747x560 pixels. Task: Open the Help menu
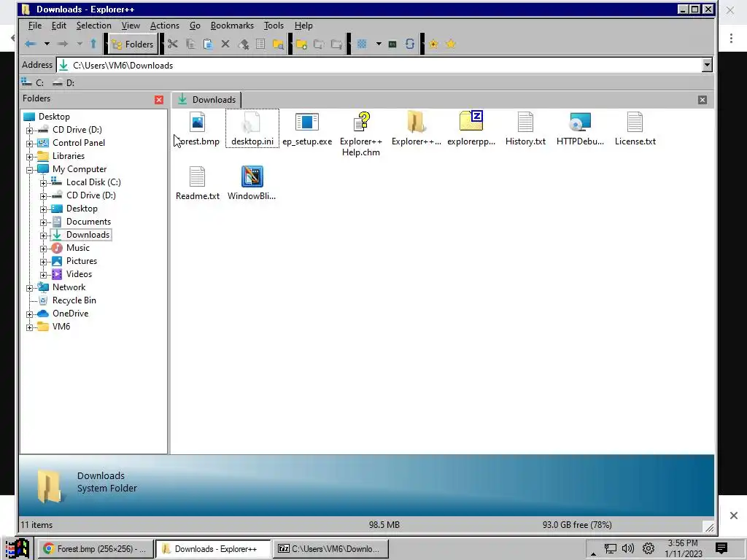[303, 26]
